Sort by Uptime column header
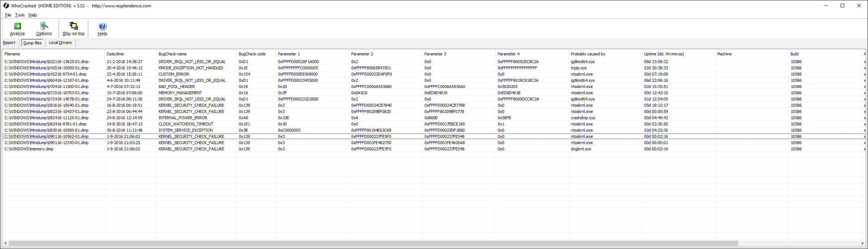Screen dimensions: 868x249 pos(679,54)
